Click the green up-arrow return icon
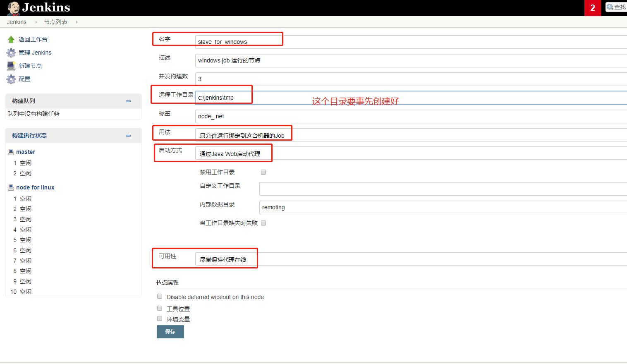 (11, 39)
